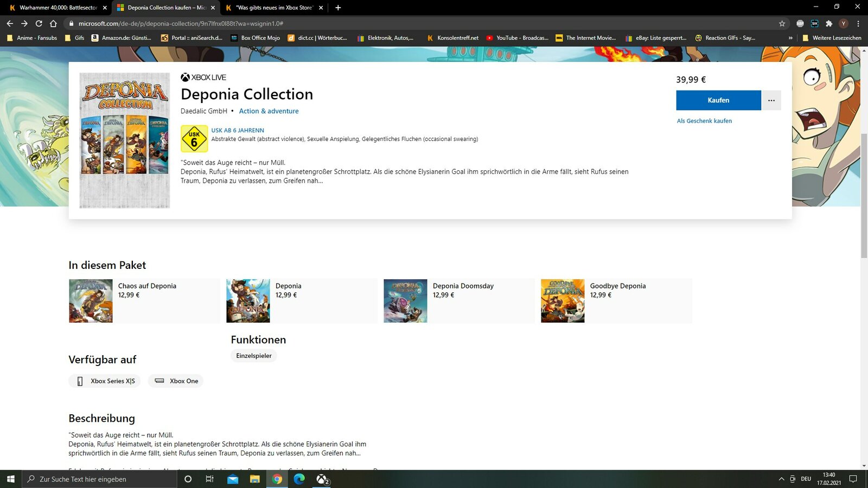Expand the Weitere Lesezeichen folder
Image resolution: width=868 pixels, height=488 pixels.
pos(832,38)
